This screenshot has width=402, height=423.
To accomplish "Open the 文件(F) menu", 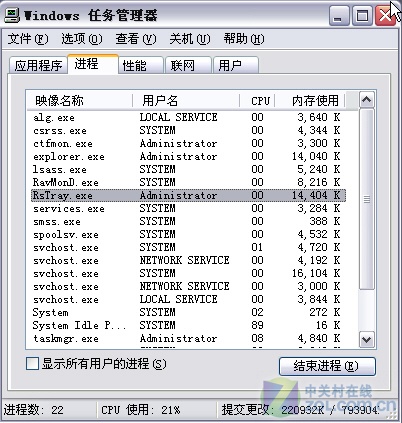I will (x=28, y=39).
